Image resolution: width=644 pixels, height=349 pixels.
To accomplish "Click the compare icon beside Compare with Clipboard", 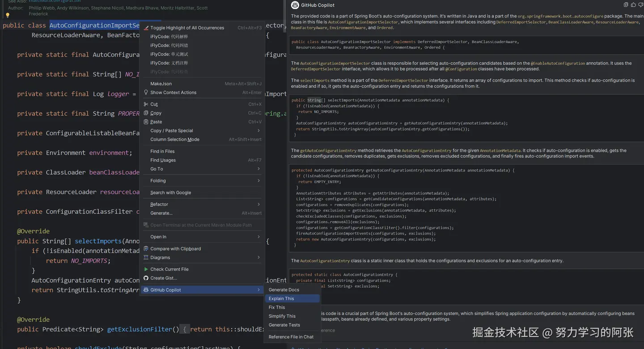I will [x=146, y=249].
